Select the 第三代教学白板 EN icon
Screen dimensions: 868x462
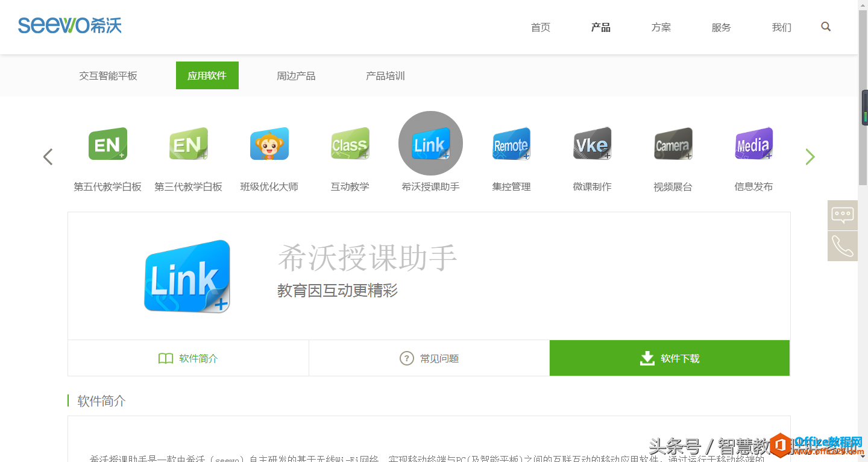click(x=189, y=144)
